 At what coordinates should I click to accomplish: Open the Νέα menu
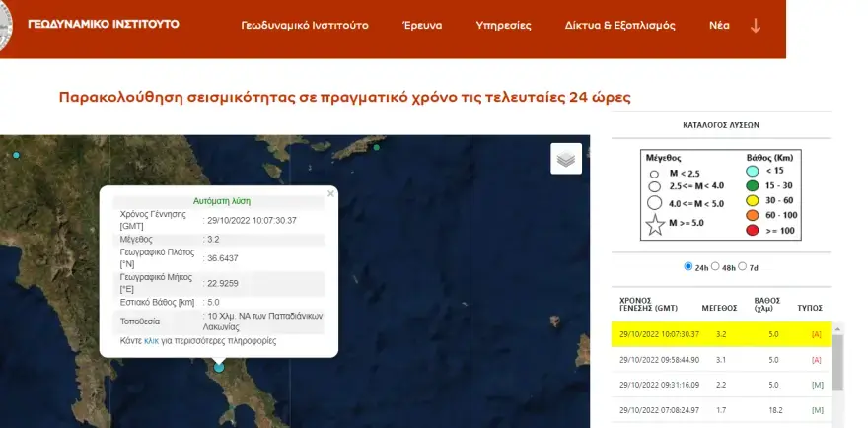(x=719, y=26)
